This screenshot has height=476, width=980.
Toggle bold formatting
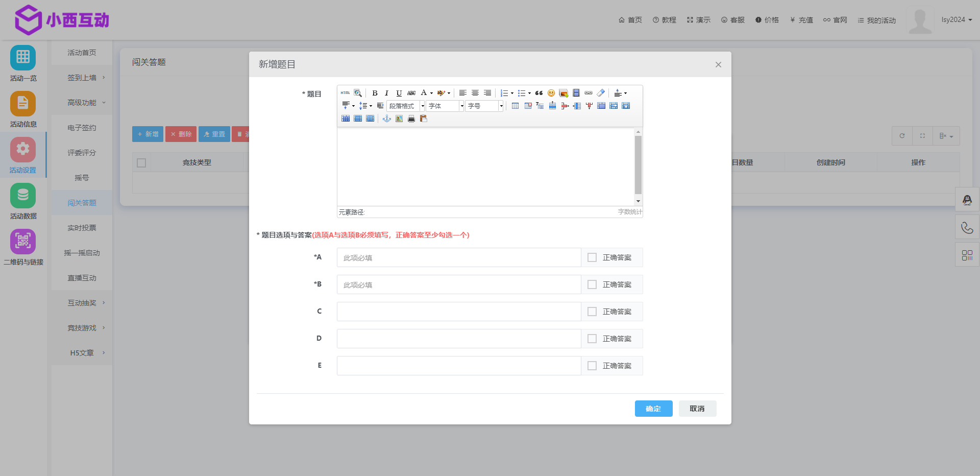[x=375, y=93]
